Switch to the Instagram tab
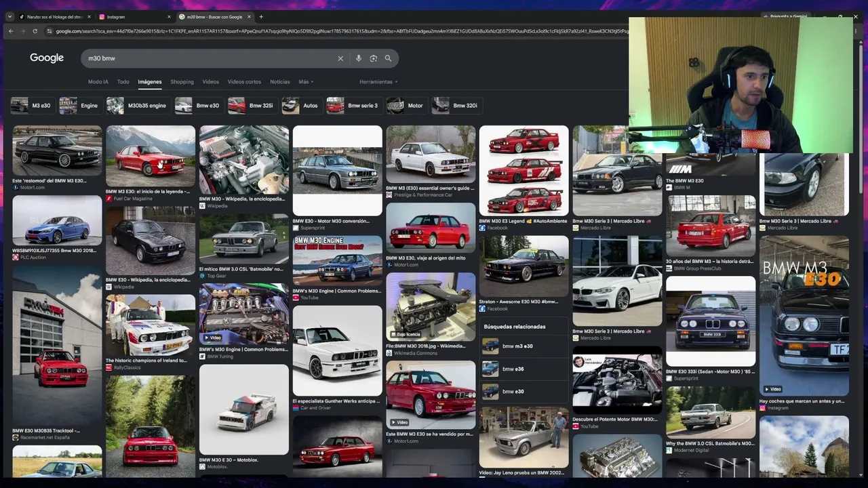This screenshot has width=868, height=488. 133,17
